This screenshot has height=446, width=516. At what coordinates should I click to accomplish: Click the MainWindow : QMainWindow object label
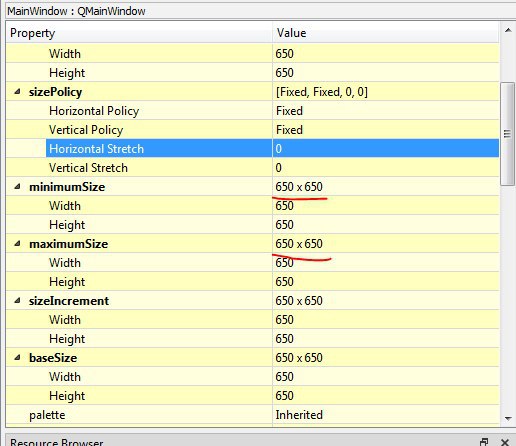point(76,11)
